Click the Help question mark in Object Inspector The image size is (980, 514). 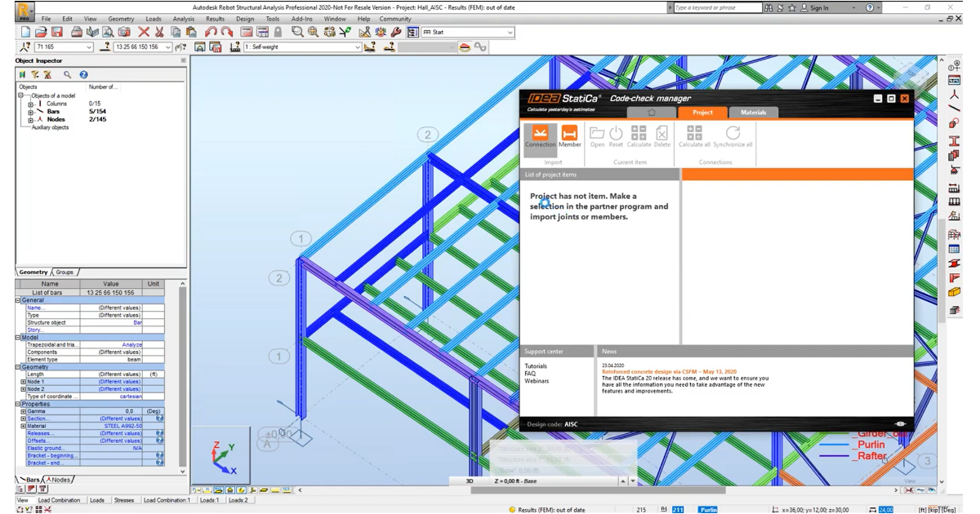coord(83,74)
